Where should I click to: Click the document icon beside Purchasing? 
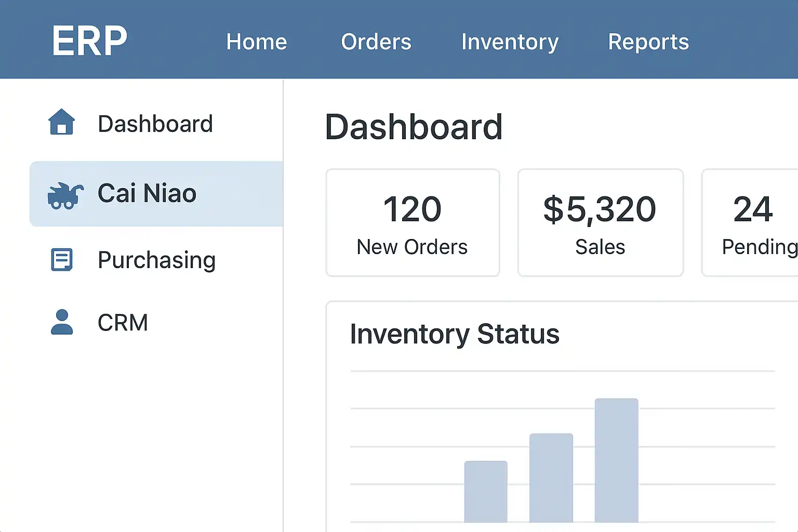pos(62,260)
